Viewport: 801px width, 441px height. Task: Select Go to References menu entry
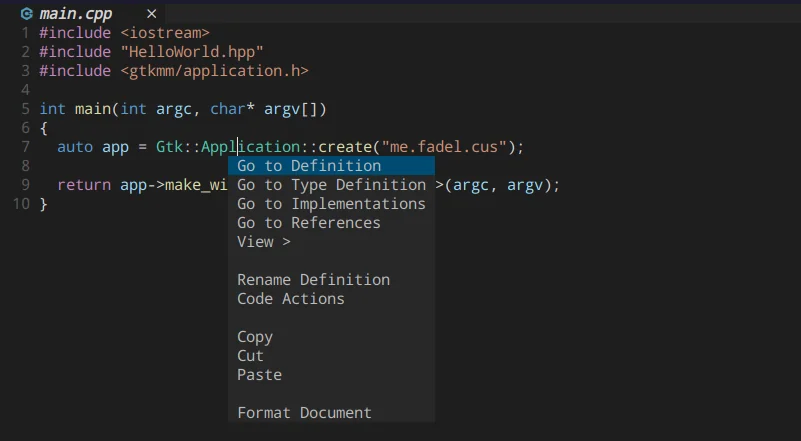pyautogui.click(x=331, y=223)
